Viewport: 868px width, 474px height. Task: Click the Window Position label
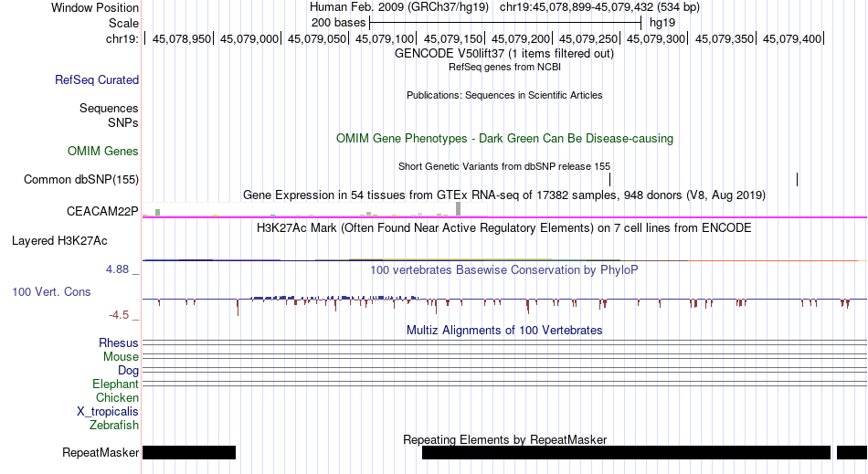pyautogui.click(x=95, y=7)
